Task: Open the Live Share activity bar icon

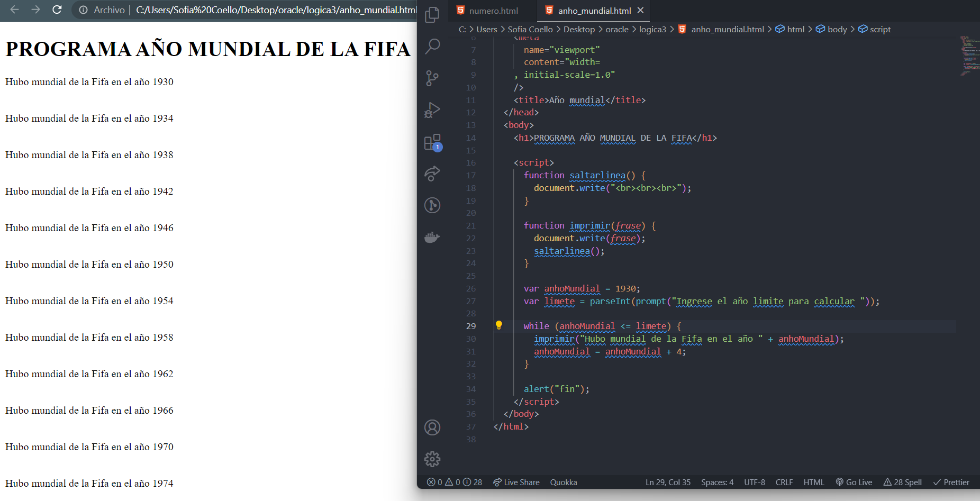Action: click(x=432, y=174)
